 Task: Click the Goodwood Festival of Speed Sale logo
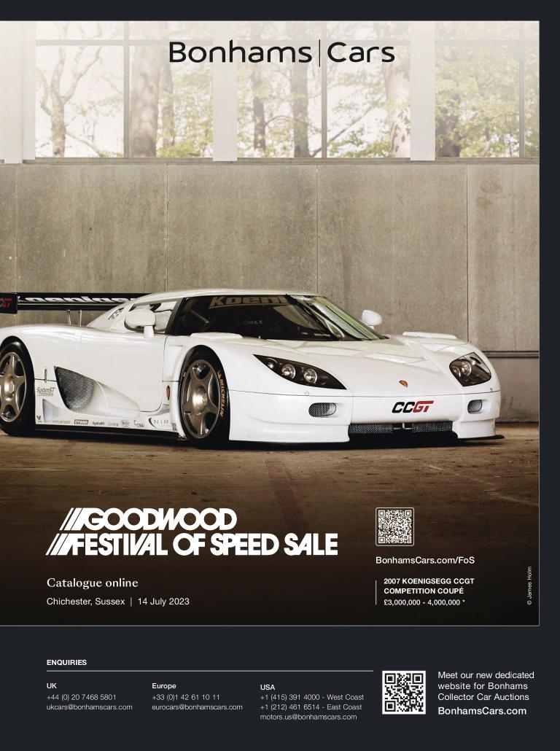coord(192,532)
